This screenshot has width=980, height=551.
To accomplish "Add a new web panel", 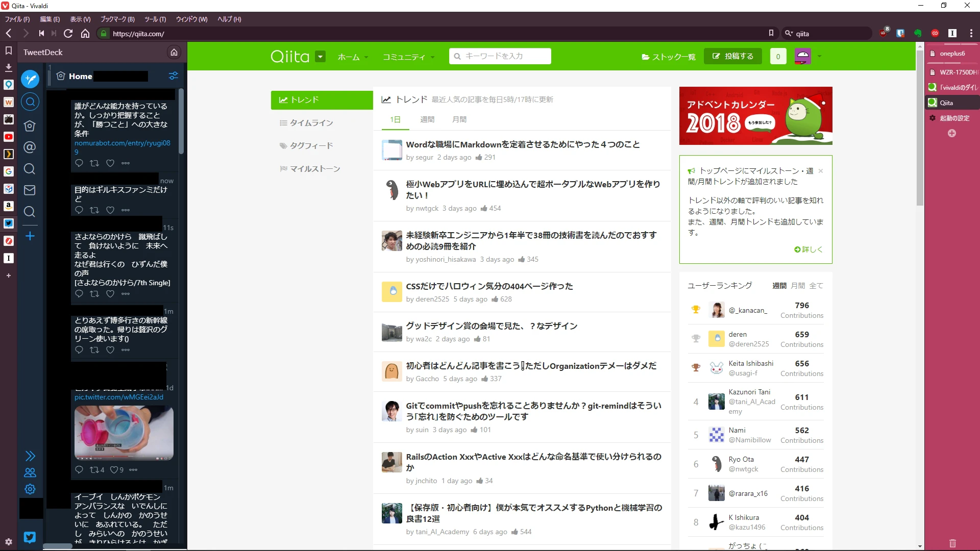I will click(9, 275).
